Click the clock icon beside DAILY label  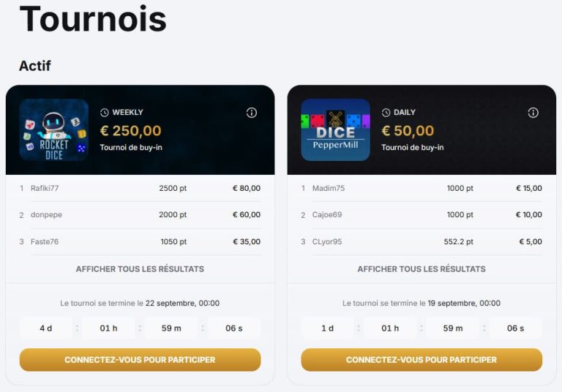(x=386, y=113)
